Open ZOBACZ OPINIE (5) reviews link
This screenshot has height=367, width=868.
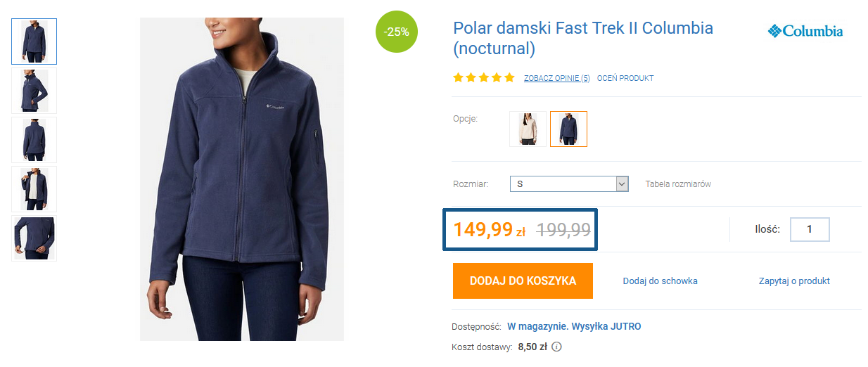pos(557,78)
